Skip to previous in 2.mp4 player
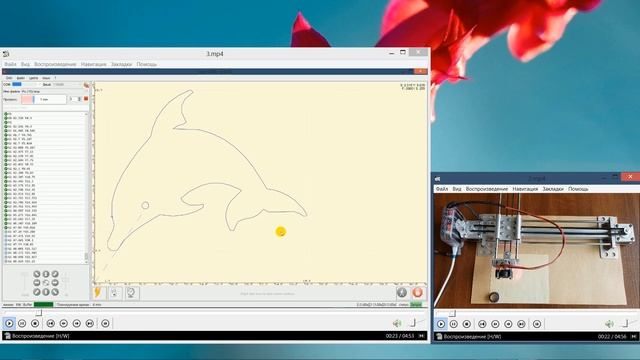640x360 pixels. [x=482, y=324]
